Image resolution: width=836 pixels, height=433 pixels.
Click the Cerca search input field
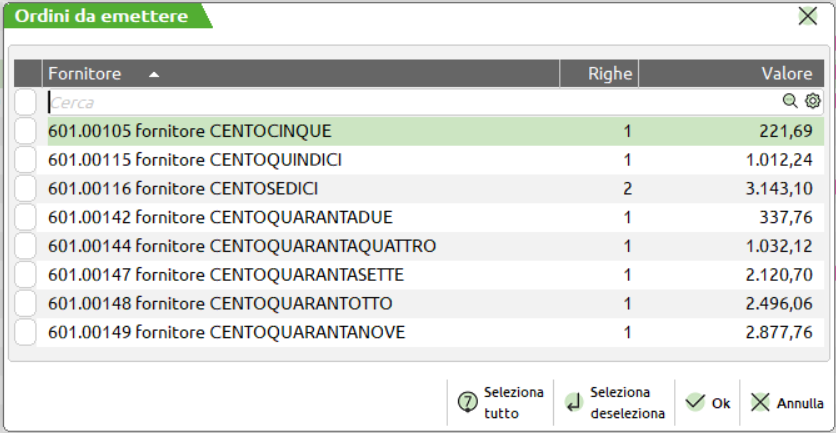coord(400,101)
